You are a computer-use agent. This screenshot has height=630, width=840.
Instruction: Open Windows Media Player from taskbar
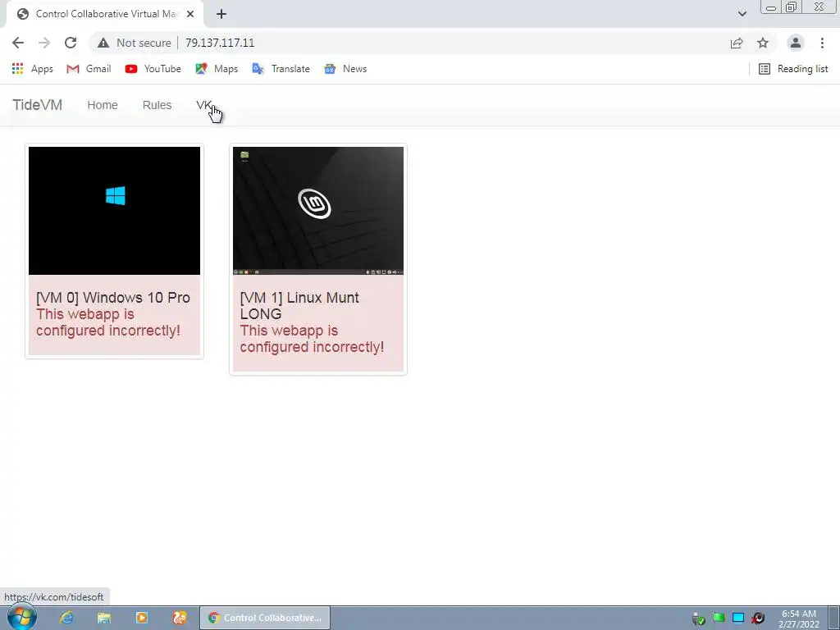(142, 618)
